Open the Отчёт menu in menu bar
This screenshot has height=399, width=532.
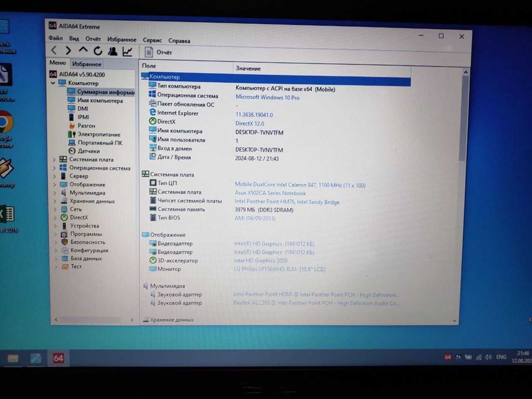click(93, 39)
